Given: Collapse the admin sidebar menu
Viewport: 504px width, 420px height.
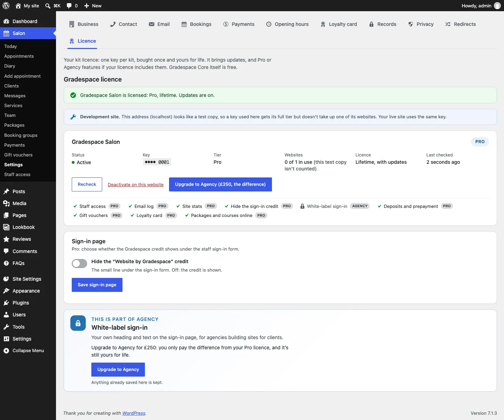Looking at the screenshot, I should point(28,350).
